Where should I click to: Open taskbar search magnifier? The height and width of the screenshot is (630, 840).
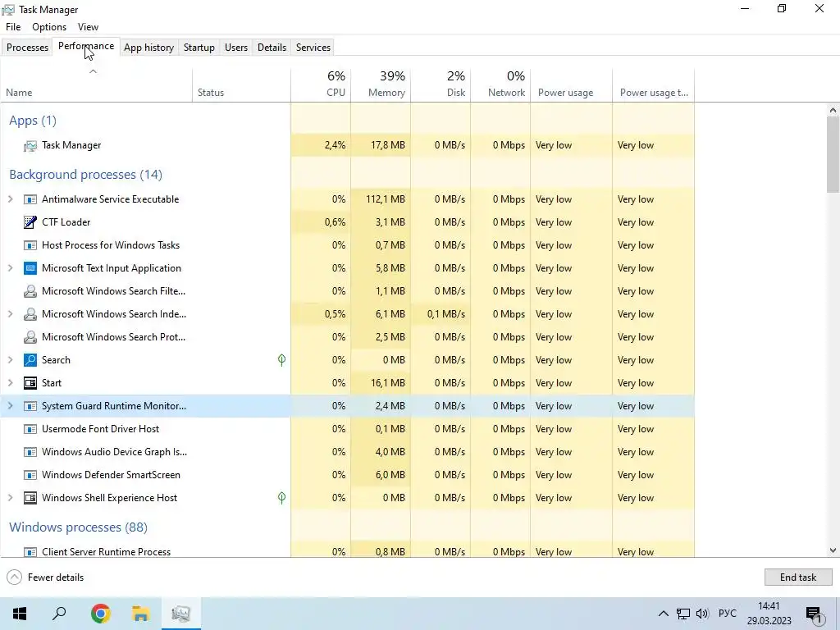59,614
